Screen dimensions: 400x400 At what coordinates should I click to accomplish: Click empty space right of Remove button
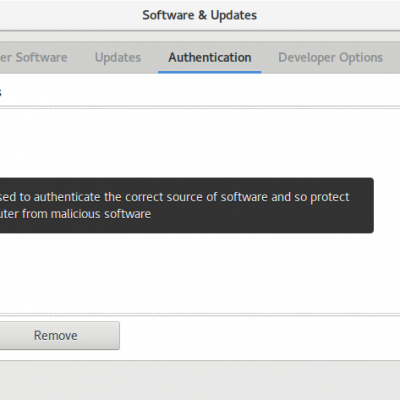point(260,335)
